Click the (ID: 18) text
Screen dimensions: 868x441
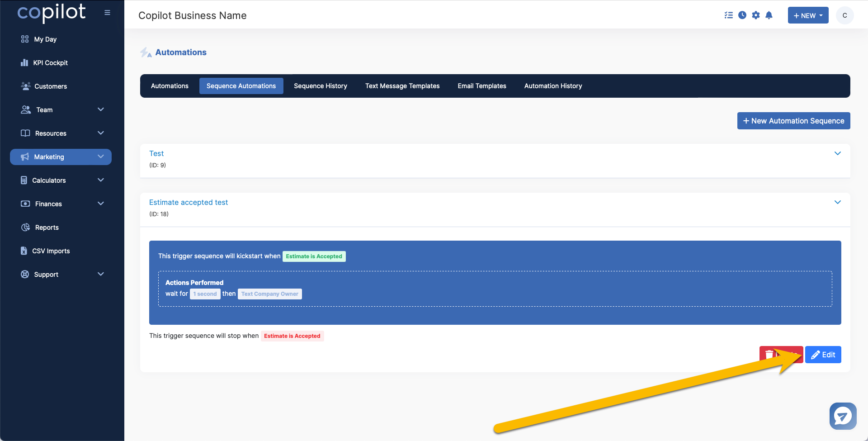[159, 214]
